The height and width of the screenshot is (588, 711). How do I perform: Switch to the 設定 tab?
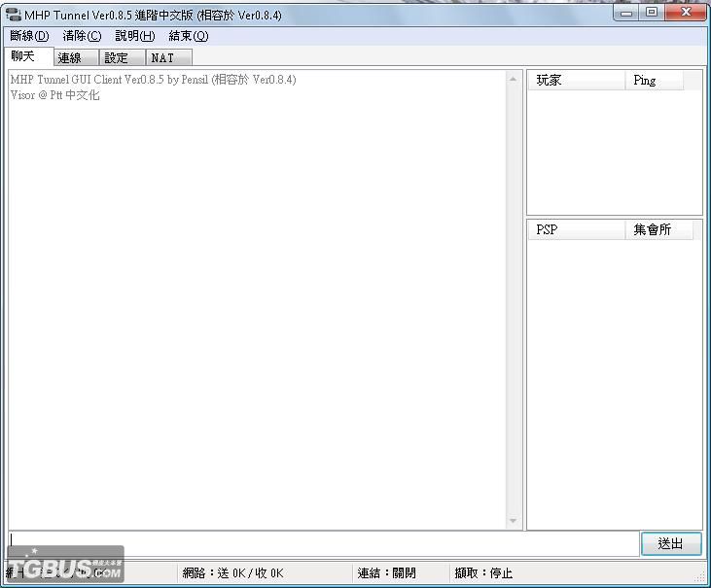(x=122, y=58)
